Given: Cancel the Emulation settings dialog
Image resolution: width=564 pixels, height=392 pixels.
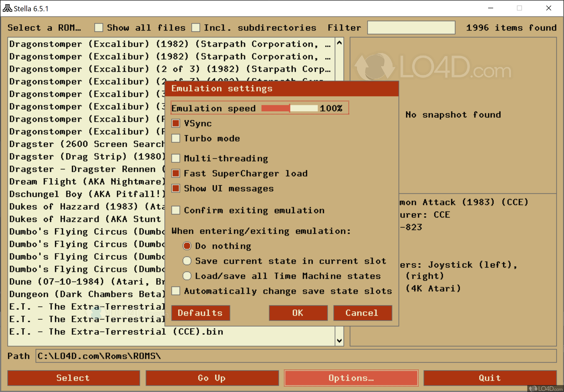Looking at the screenshot, I should click(362, 313).
